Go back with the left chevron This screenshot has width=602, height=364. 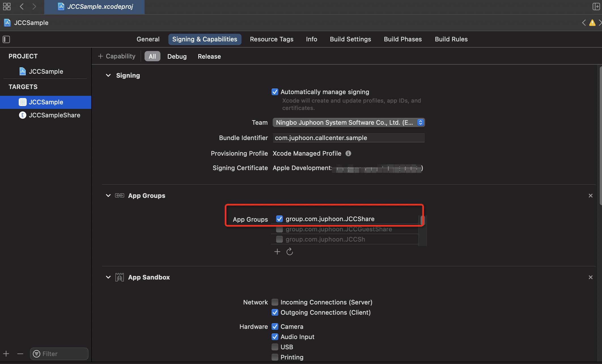(22, 7)
